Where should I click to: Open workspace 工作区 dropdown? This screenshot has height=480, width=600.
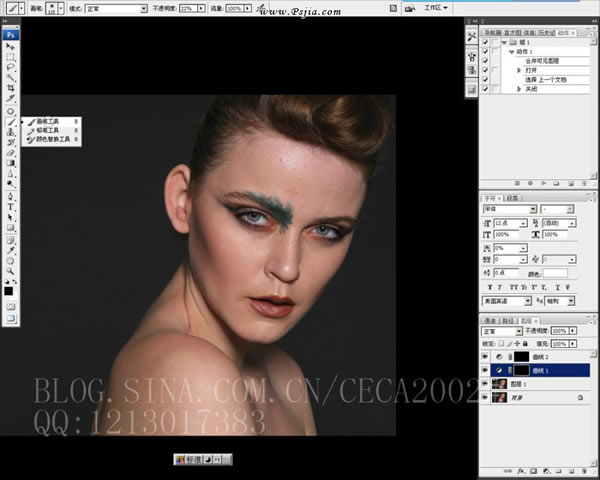click(x=435, y=8)
